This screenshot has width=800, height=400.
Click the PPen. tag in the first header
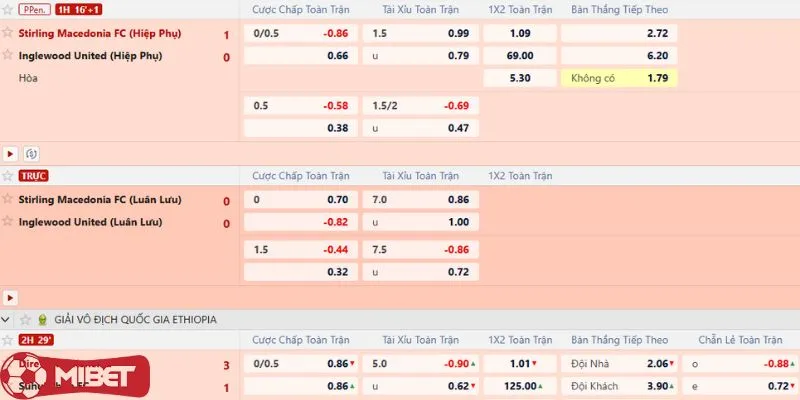[32, 9]
